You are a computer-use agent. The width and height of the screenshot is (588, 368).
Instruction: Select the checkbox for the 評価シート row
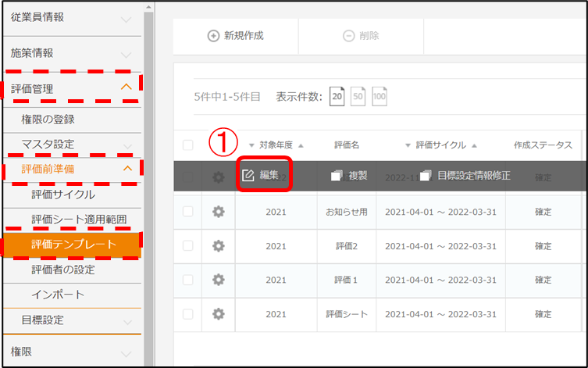[x=187, y=314]
